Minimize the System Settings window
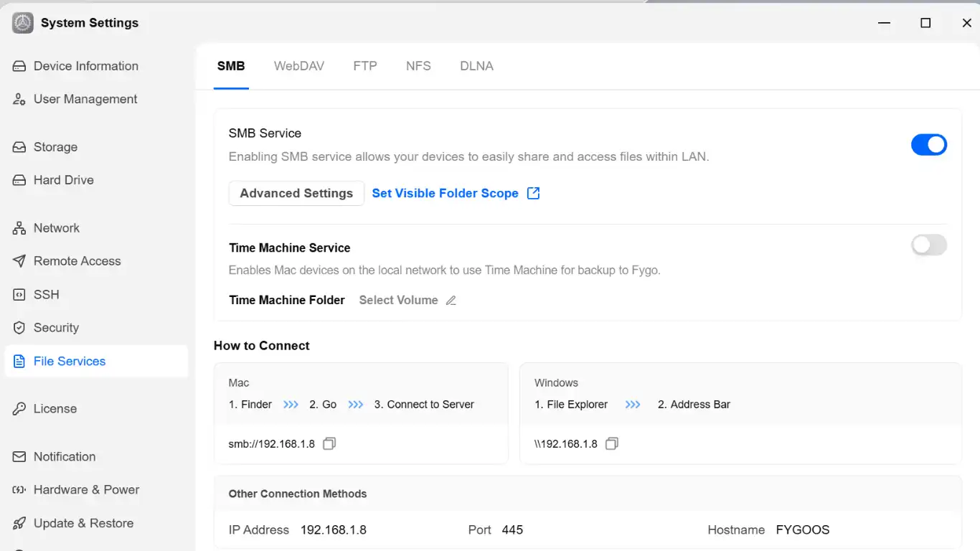This screenshot has width=980, height=551. [x=885, y=23]
